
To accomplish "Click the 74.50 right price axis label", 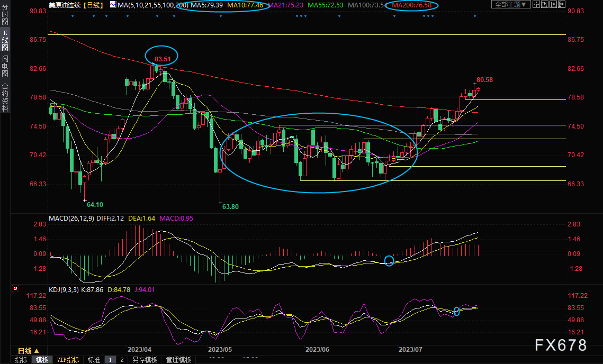I will point(575,126).
